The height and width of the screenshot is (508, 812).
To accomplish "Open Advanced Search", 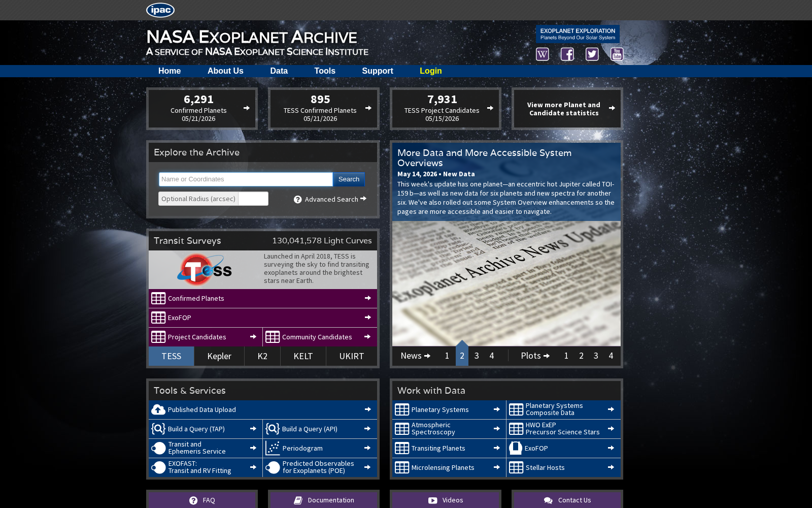I will point(335,199).
